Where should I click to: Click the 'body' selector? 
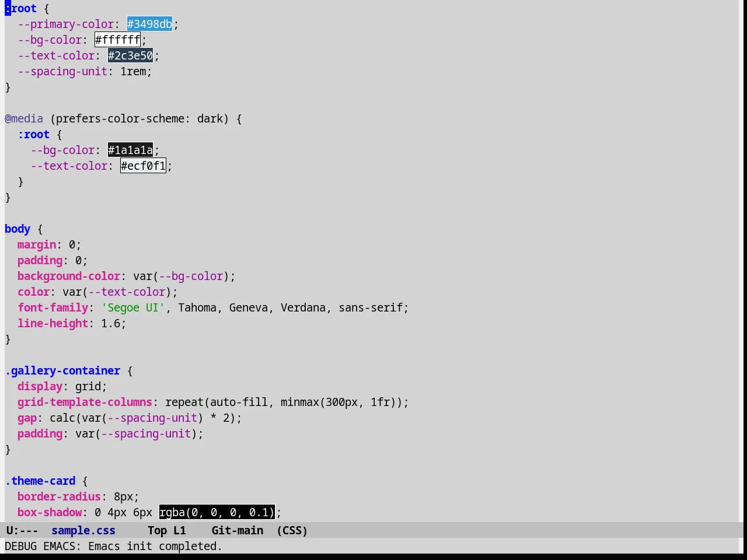18,229
